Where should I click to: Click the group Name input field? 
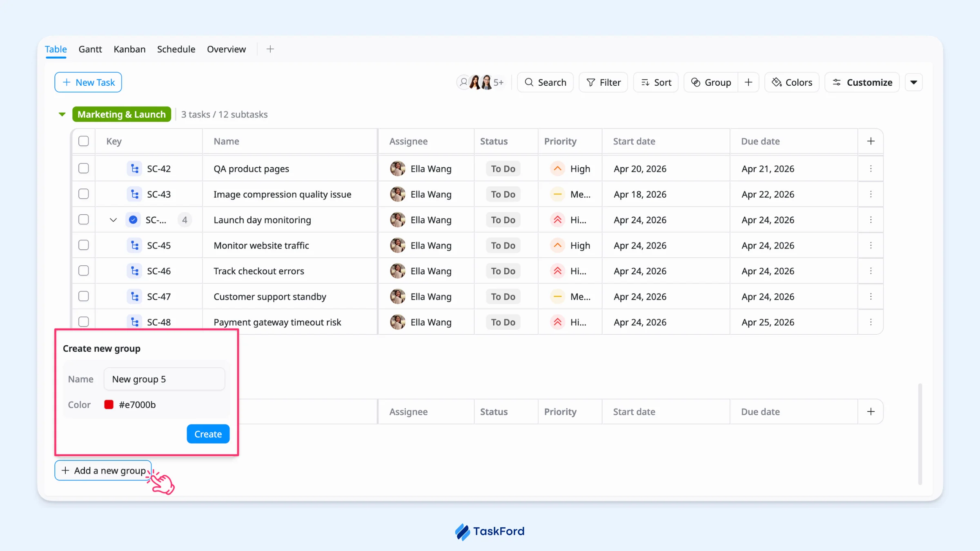click(164, 379)
